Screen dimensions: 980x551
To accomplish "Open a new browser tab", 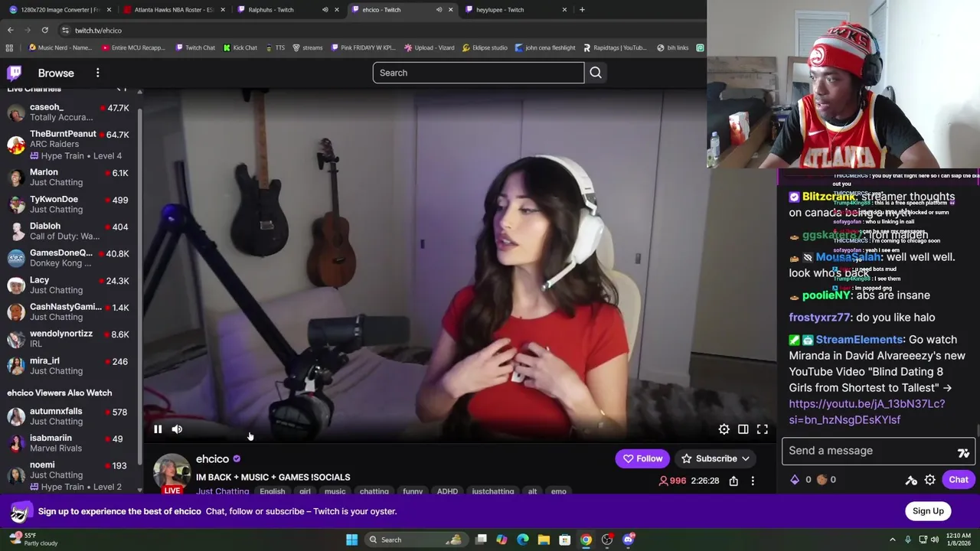I will [x=582, y=10].
